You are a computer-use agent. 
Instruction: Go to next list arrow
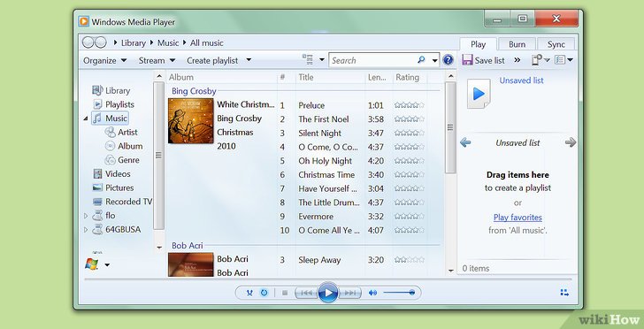(x=571, y=142)
